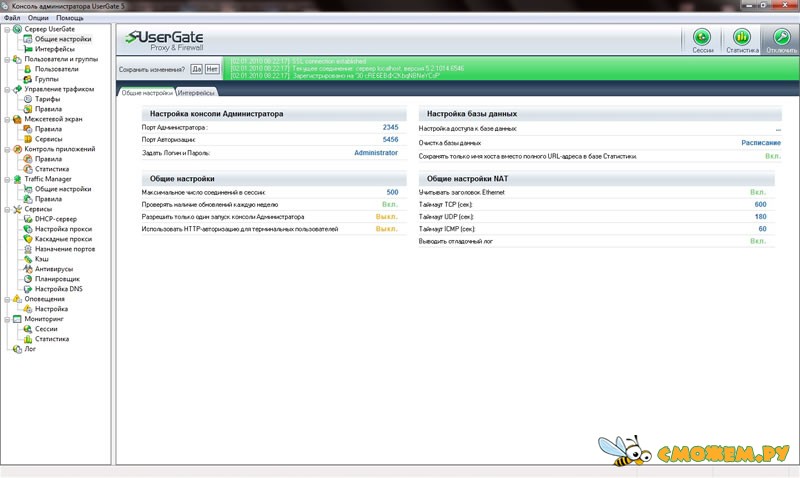
Task: Select the Сессии item under Мониторинг
Action: click(x=46, y=329)
